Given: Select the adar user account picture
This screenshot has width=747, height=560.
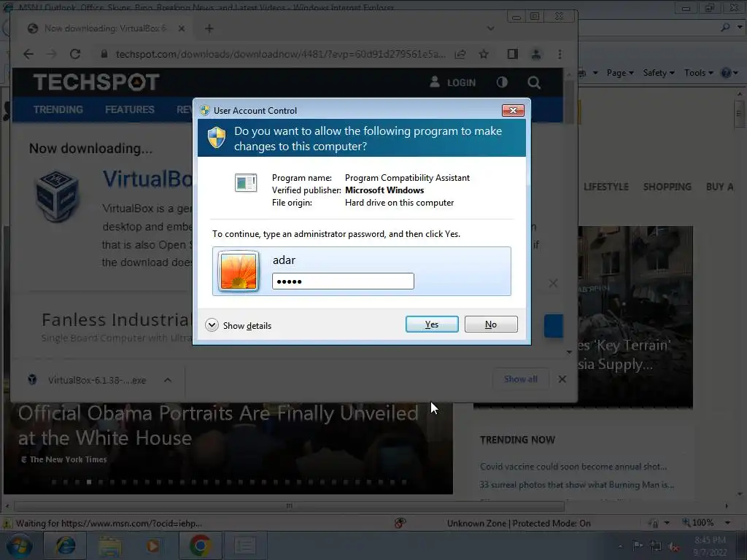Looking at the screenshot, I should [x=239, y=271].
